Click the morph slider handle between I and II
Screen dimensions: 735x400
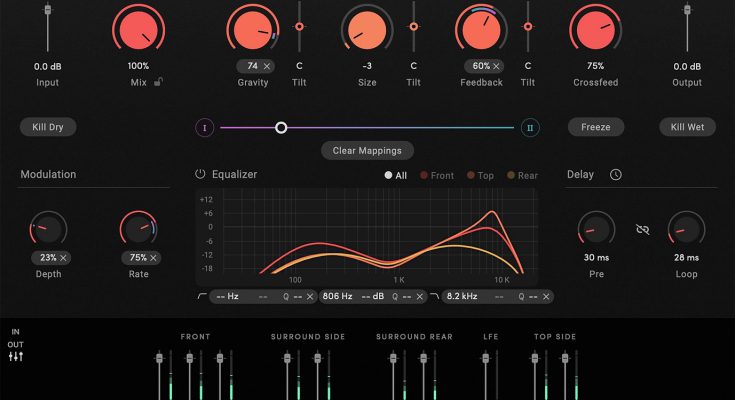tap(281, 127)
